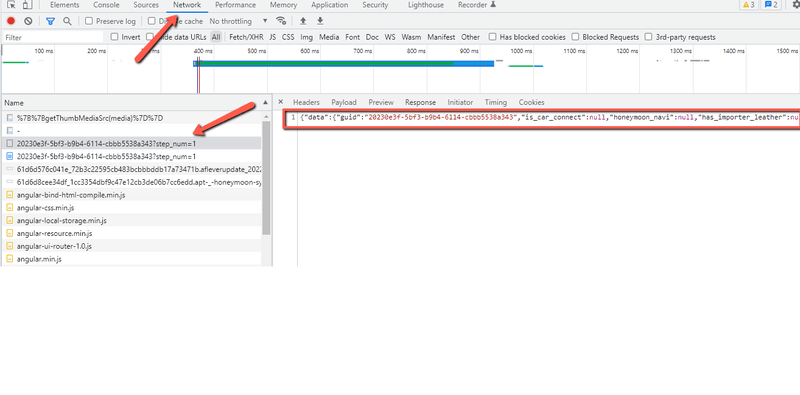The image size is (800, 395).
Task: Filter requests by CSS type
Action: (x=288, y=37)
